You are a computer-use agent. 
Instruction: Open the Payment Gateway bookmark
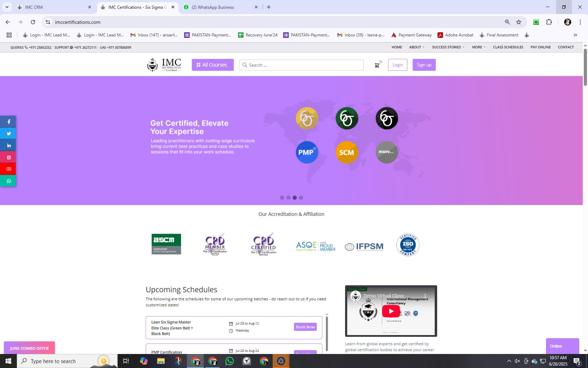(411, 35)
